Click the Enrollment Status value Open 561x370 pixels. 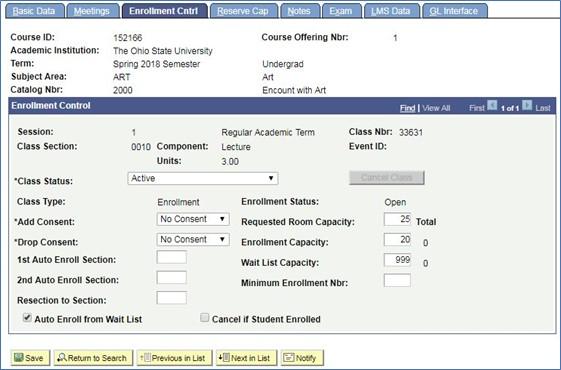pos(395,202)
